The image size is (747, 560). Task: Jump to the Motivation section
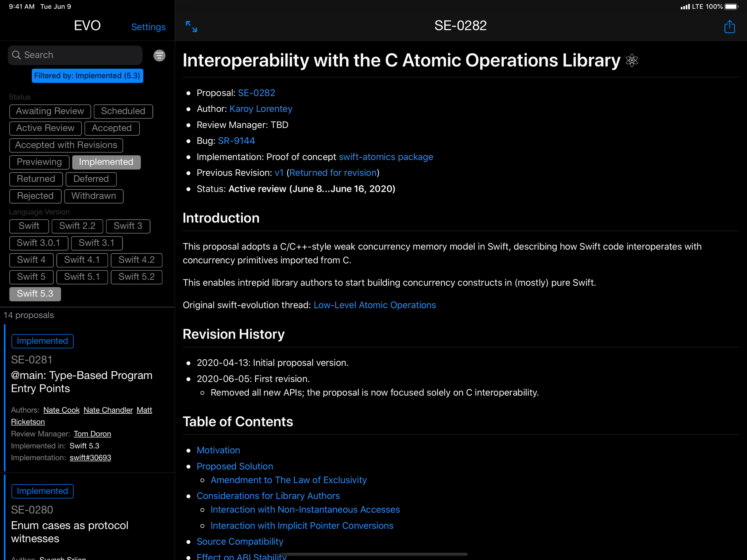click(218, 451)
